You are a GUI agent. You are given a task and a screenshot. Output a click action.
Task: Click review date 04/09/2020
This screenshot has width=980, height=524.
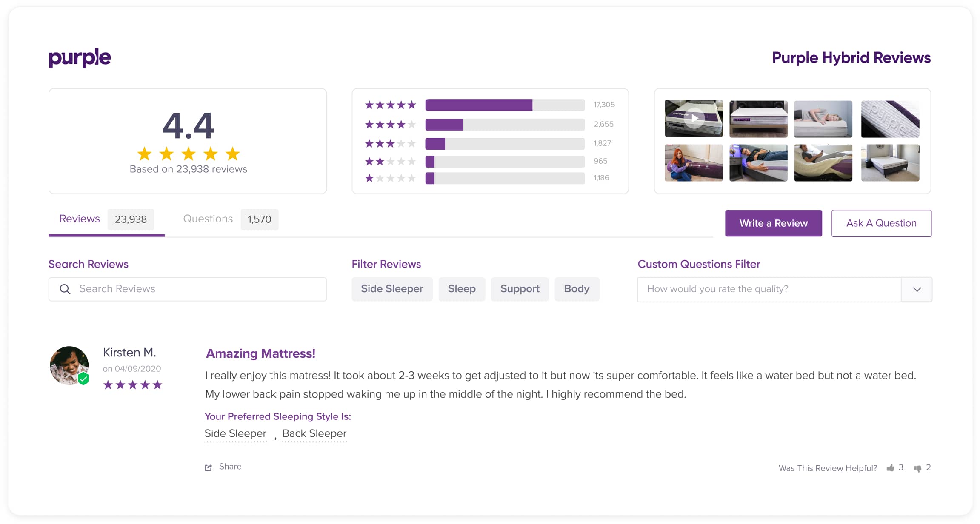138,369
